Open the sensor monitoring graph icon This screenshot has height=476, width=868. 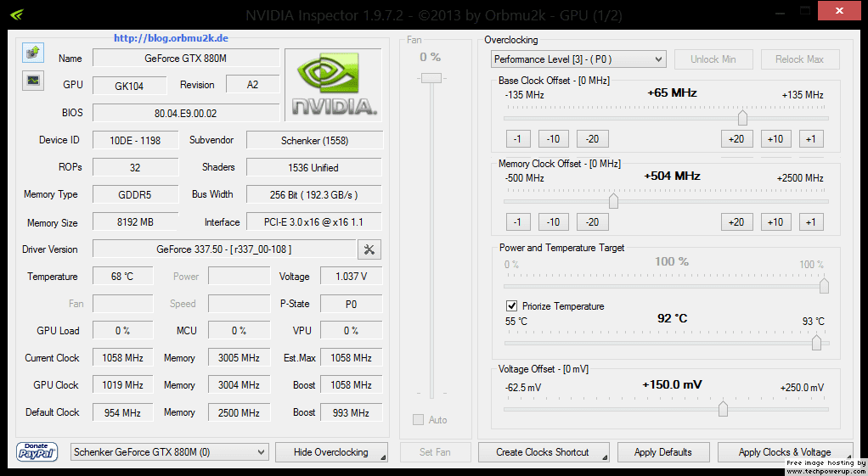point(33,80)
